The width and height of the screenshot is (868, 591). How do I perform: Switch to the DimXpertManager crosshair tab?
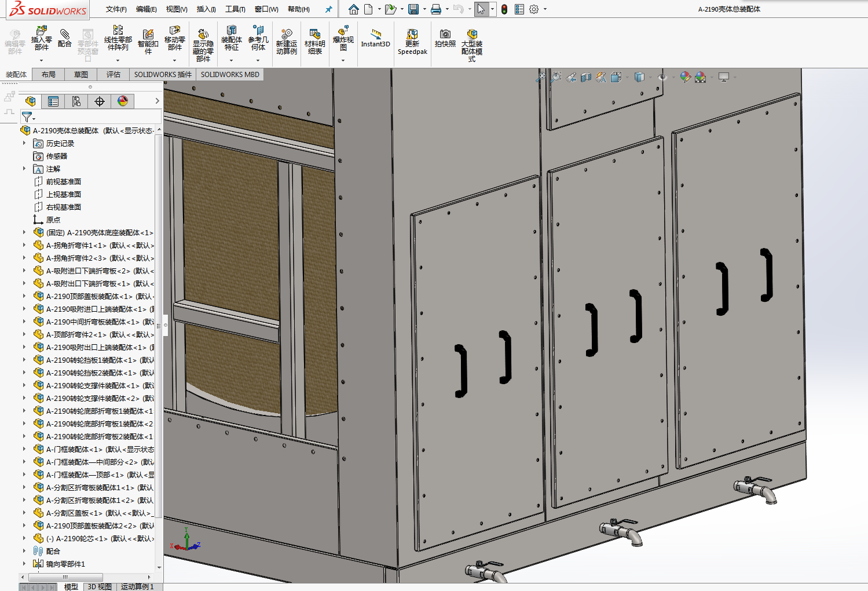(100, 101)
